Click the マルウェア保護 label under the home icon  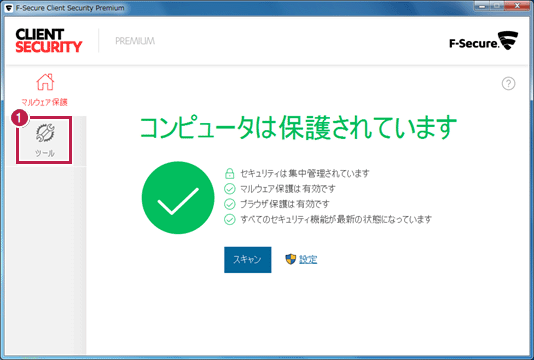point(44,102)
